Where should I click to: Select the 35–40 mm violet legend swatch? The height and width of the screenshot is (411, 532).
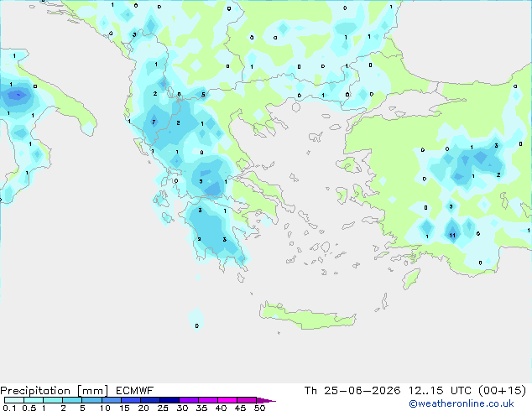tap(208, 400)
